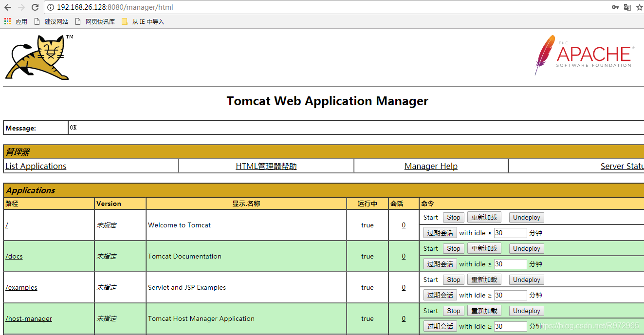Click 重新加载 for the /host-manager row

pyautogui.click(x=484, y=311)
